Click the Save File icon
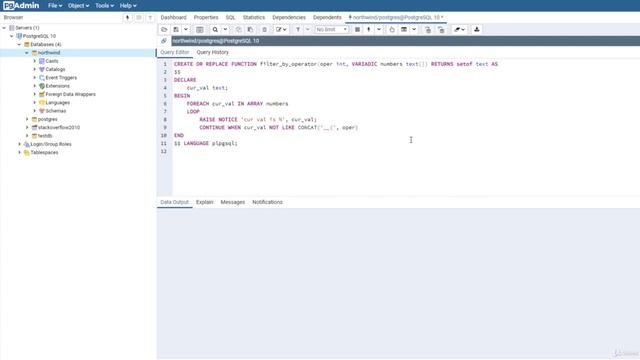 (x=176, y=29)
